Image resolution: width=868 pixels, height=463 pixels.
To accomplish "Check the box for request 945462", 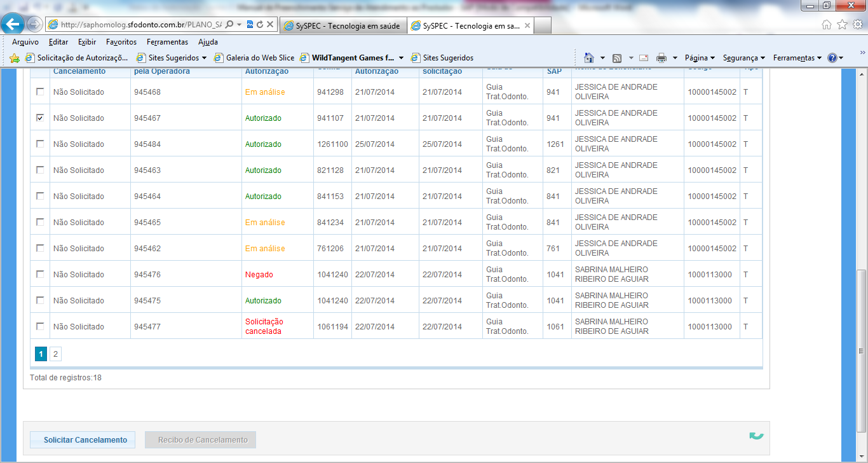I will click(40, 248).
